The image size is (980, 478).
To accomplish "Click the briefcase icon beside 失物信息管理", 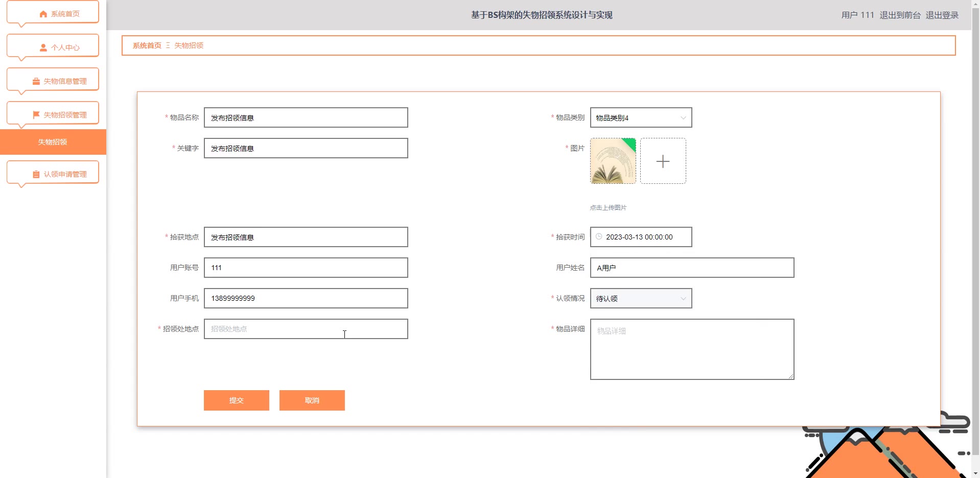I will click(x=36, y=81).
